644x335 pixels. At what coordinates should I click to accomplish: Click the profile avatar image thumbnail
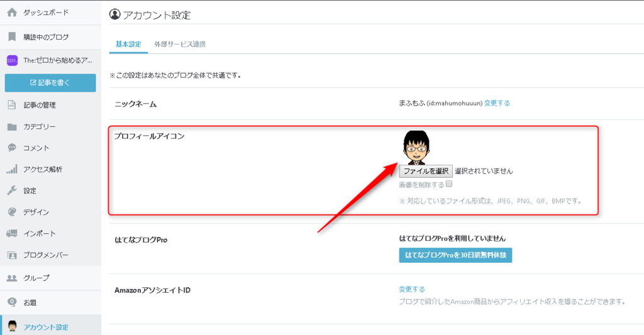[x=416, y=147]
